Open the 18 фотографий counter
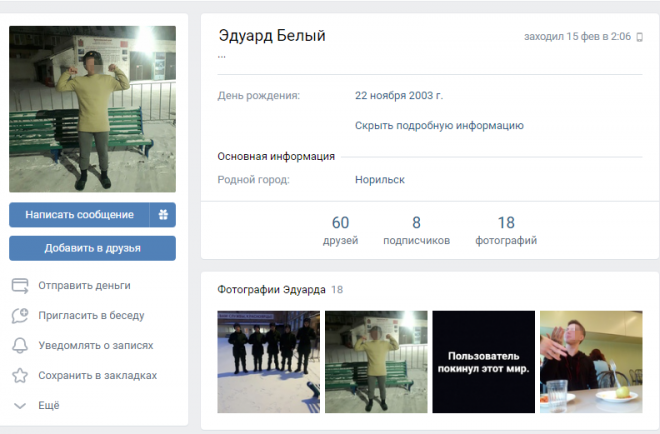 (506, 230)
